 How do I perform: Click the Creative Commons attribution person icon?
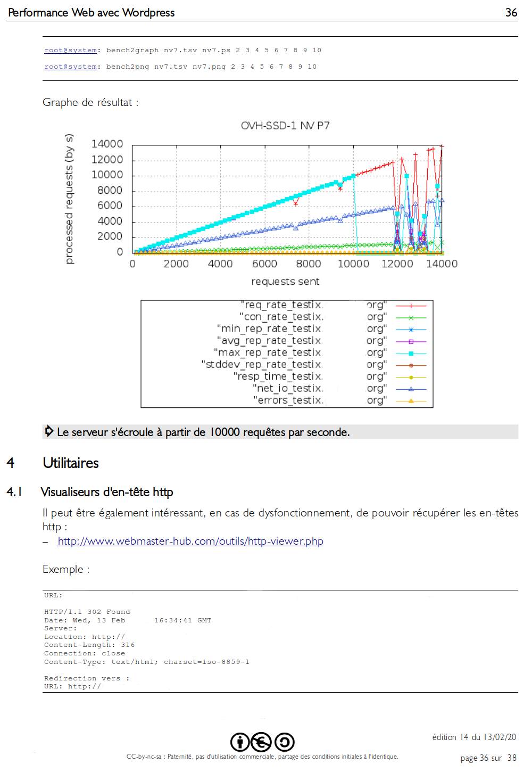(240, 742)
